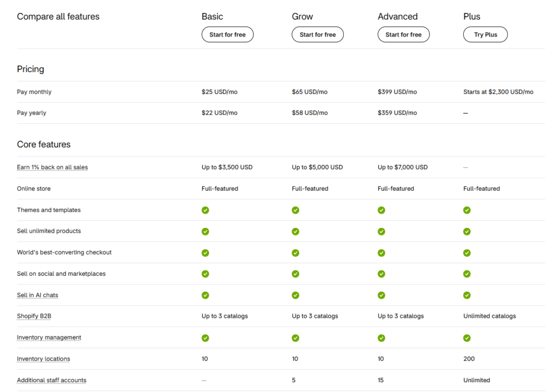
Task: Open the Earn 1% back on all sales link
Action: tap(52, 167)
